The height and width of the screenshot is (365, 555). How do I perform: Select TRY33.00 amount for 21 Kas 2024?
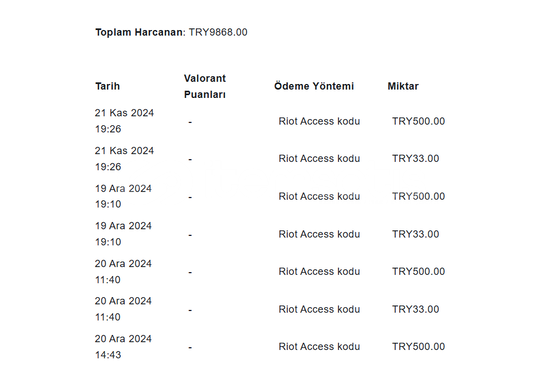(416, 158)
